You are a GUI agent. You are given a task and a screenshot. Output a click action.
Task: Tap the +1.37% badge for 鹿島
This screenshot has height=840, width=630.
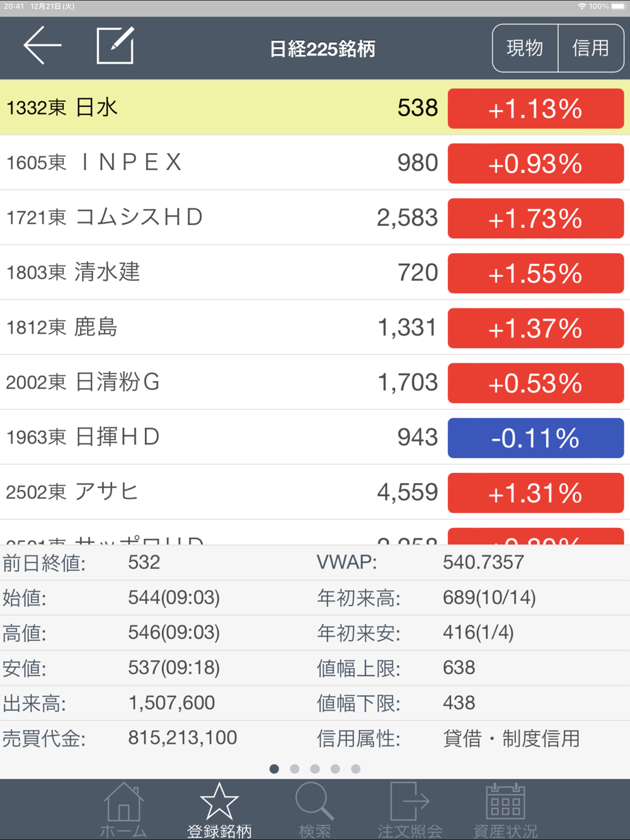(x=535, y=328)
